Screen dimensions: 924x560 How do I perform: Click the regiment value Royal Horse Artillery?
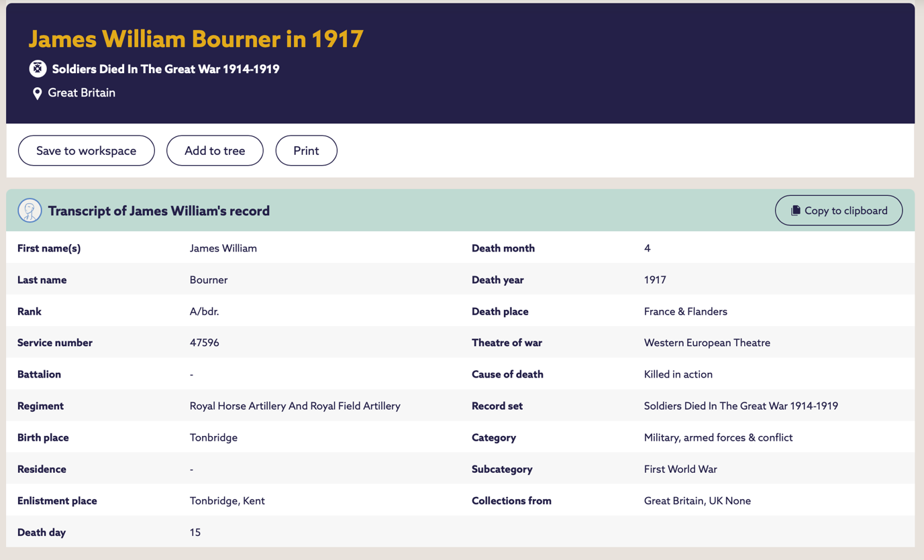(295, 406)
